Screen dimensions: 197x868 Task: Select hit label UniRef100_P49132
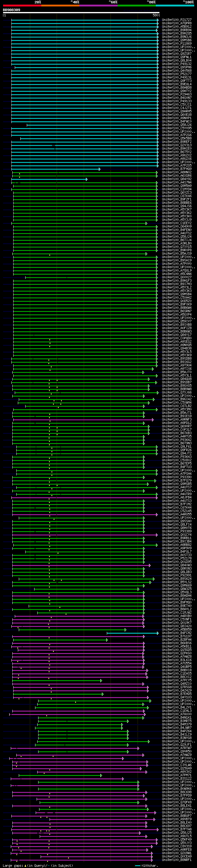coord(177,64)
